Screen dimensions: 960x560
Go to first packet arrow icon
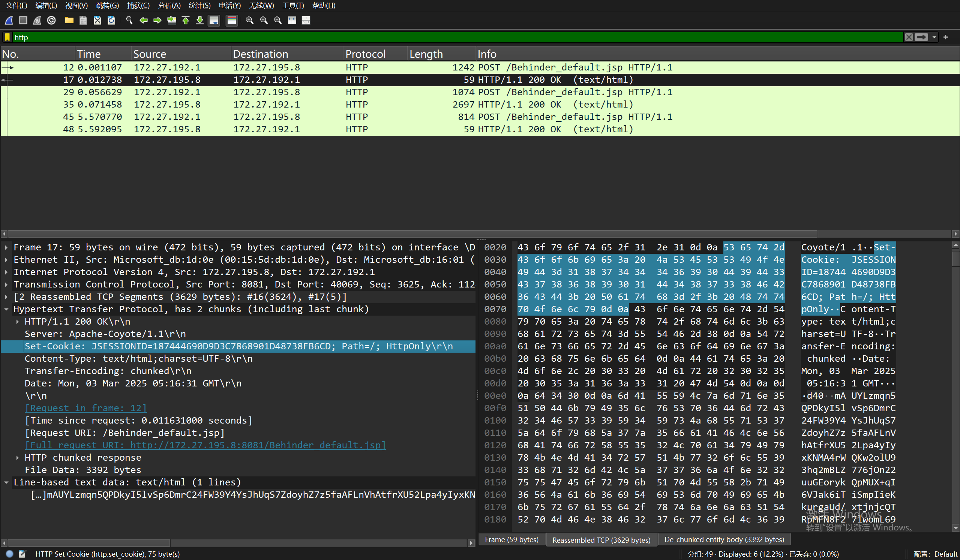[x=186, y=20]
